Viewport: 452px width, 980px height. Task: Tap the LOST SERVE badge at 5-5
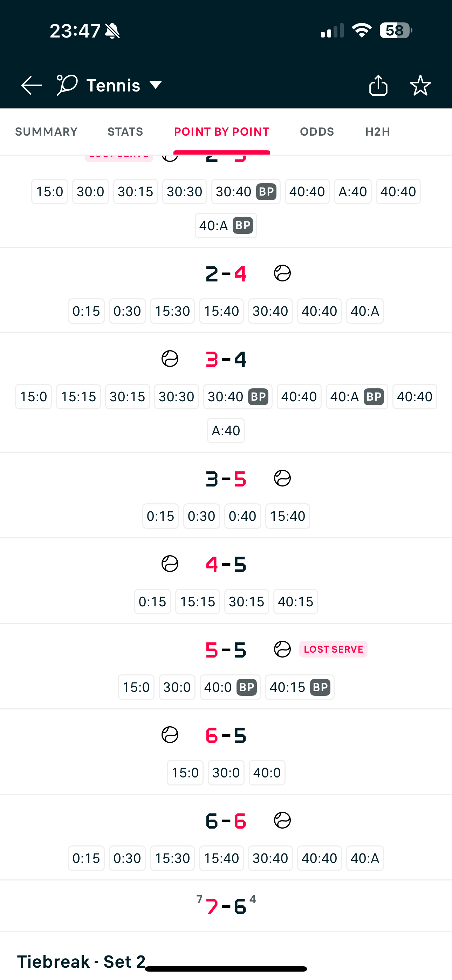[x=333, y=649]
